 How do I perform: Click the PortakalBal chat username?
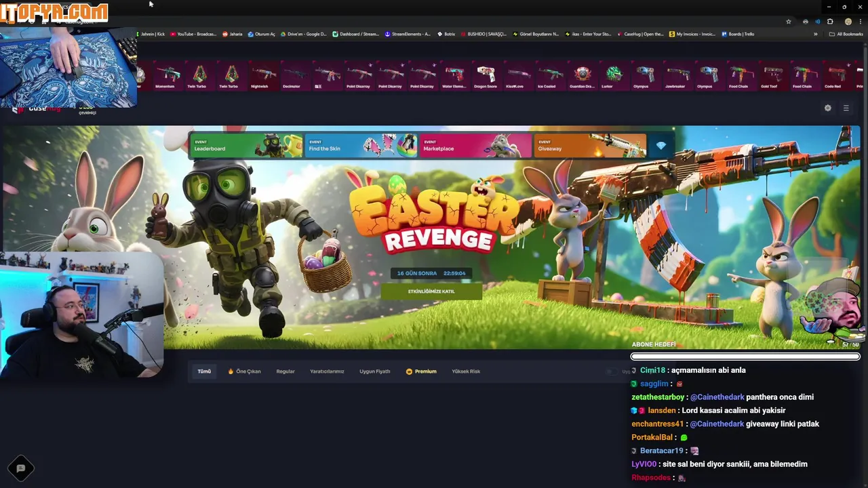(x=652, y=437)
